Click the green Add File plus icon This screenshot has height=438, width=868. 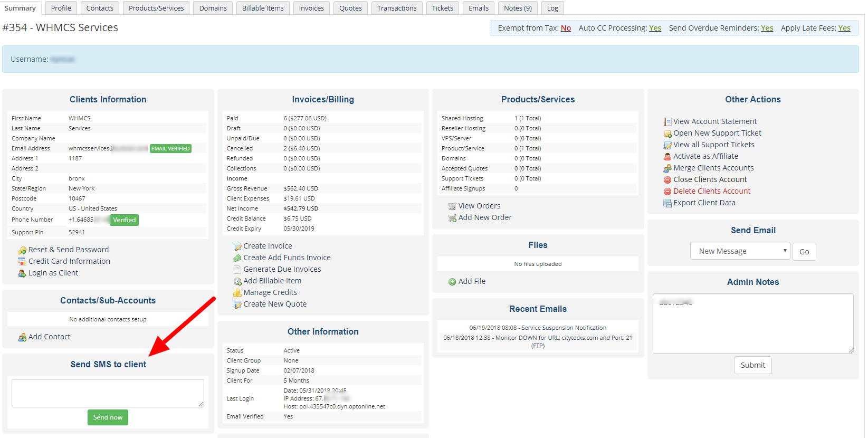[x=452, y=282]
